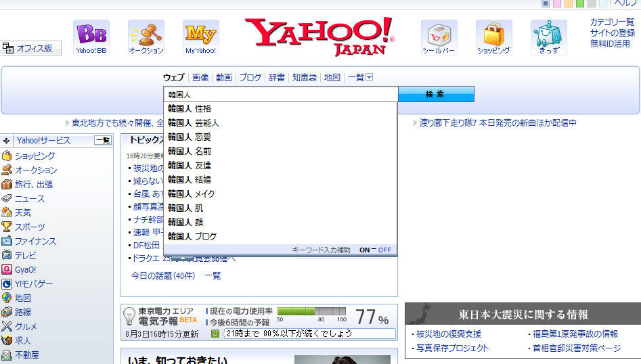Open the きっず robot icon
The image size is (641, 364).
[x=549, y=38]
